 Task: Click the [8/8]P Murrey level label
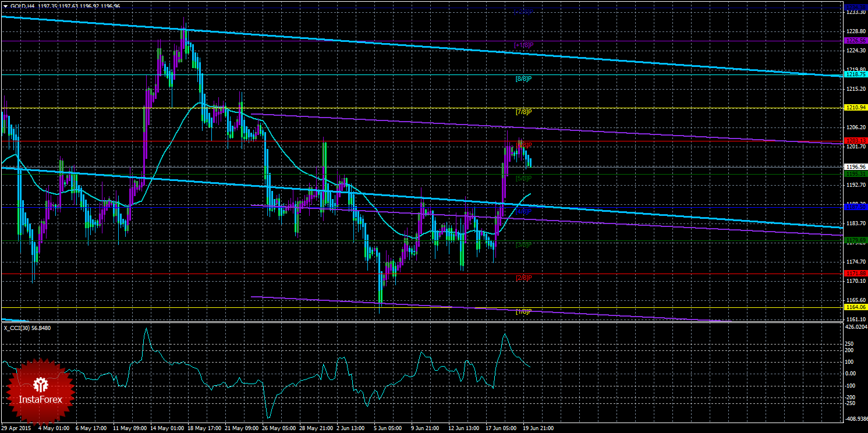[x=524, y=79]
